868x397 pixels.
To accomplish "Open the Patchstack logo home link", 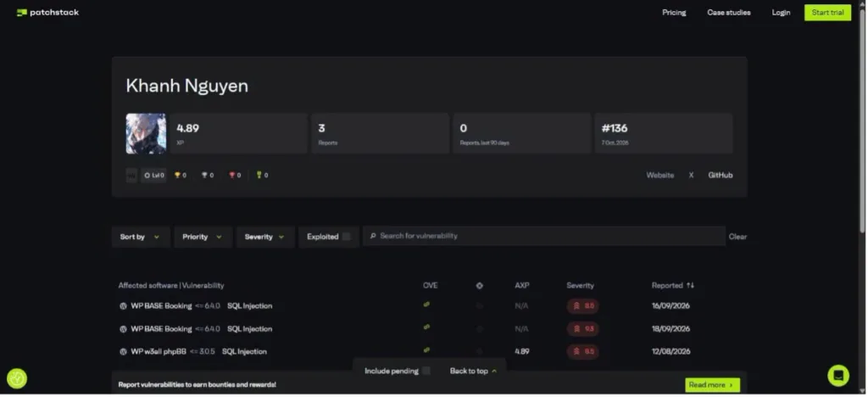I will point(47,12).
